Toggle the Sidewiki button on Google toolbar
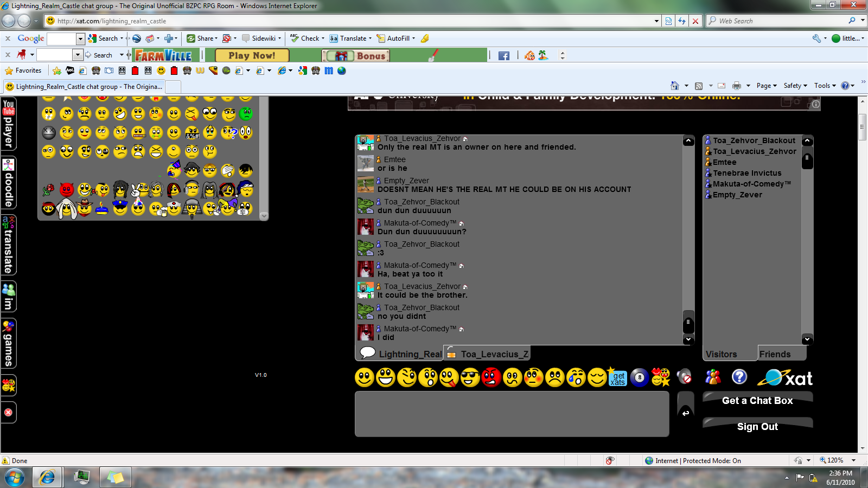Image resolution: width=868 pixels, height=488 pixels. [x=261, y=38]
